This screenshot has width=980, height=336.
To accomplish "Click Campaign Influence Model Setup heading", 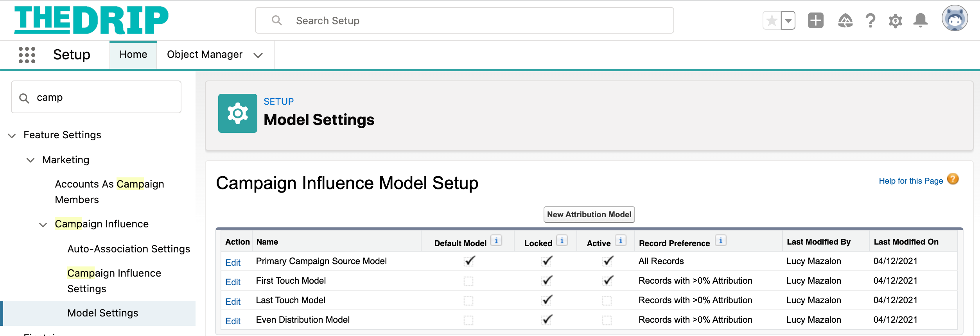I will point(347,183).
